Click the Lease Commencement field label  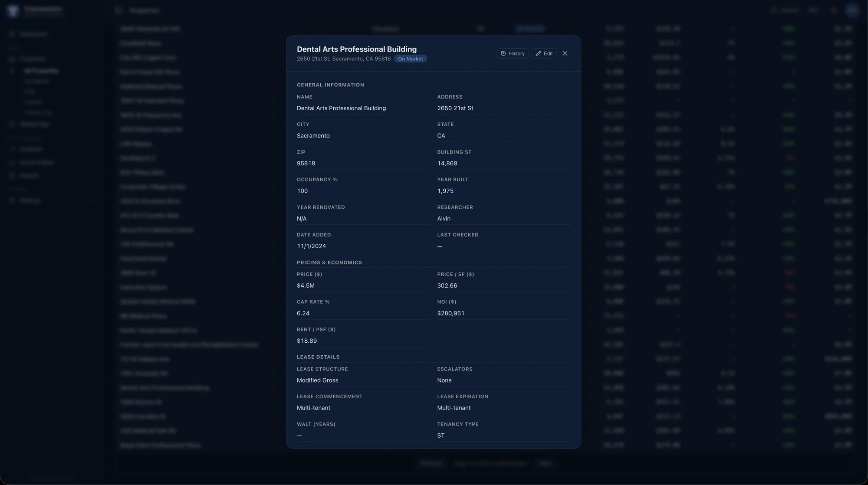329,397
